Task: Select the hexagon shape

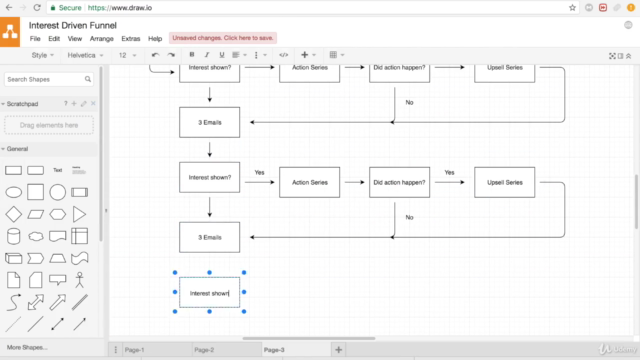Action: pos(58,214)
